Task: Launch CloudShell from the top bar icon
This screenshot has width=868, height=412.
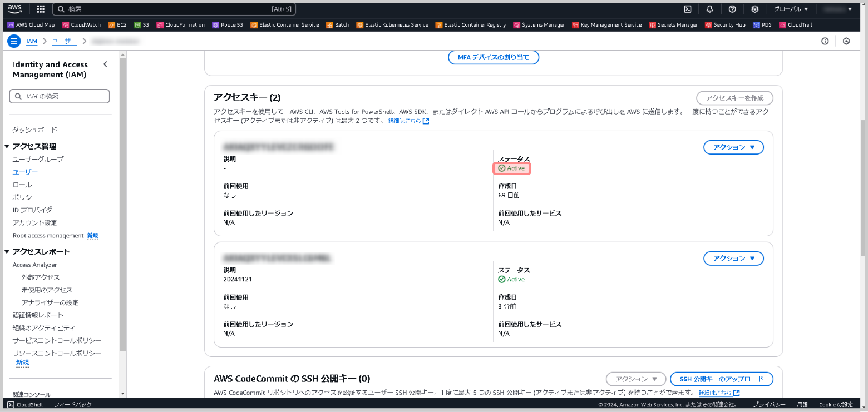Action: tap(688, 9)
